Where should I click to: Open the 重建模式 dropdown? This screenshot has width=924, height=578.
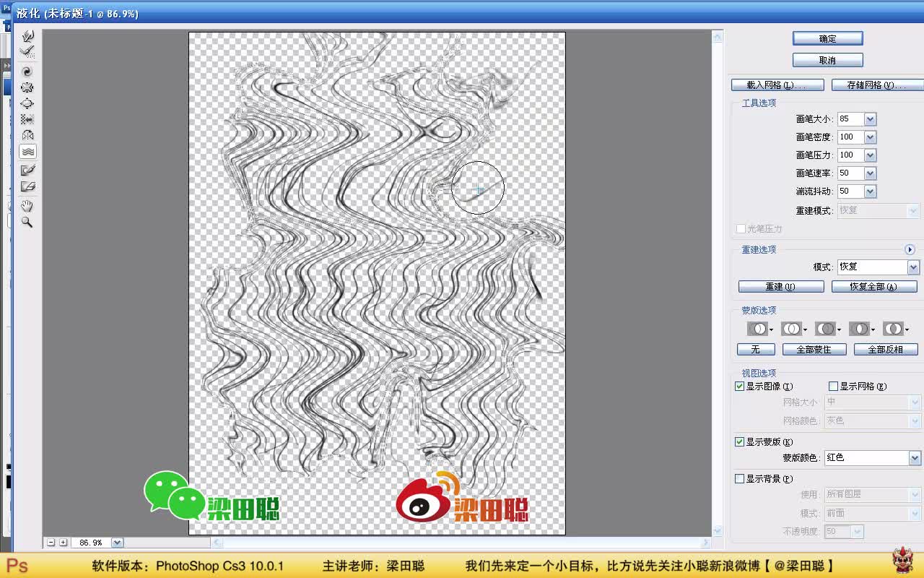(912, 210)
